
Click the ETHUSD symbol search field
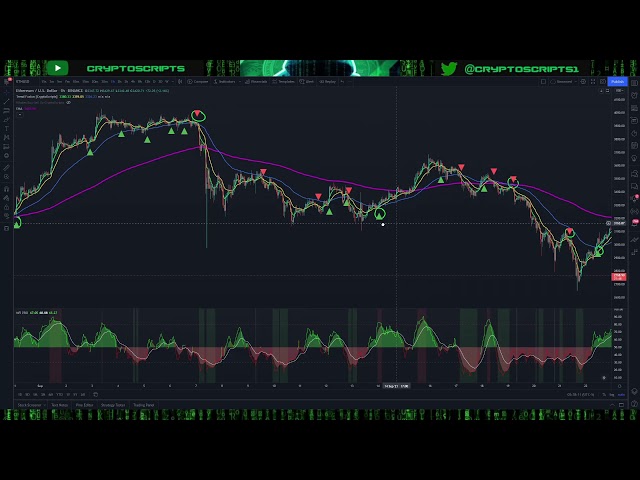(25, 82)
